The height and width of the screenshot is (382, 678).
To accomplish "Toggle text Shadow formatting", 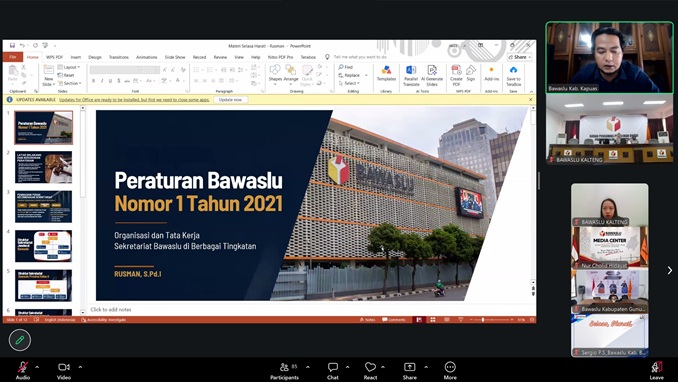I will (118, 81).
